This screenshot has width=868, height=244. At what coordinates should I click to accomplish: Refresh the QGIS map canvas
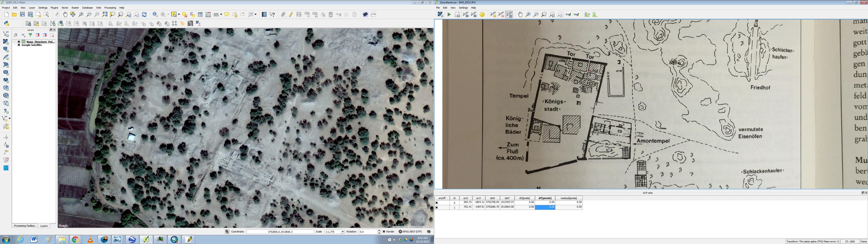point(144,14)
